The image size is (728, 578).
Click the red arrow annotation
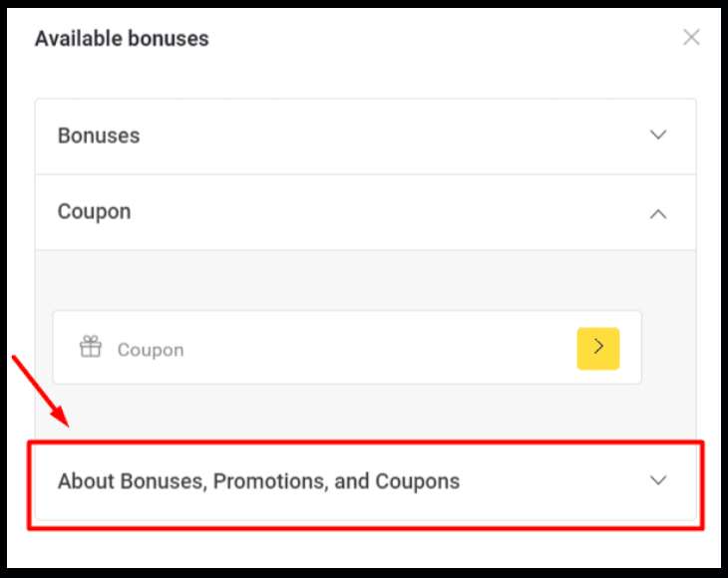tap(40, 391)
